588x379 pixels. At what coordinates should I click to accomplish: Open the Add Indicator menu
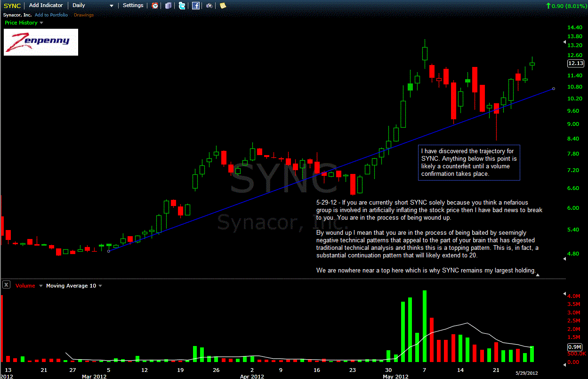click(x=46, y=5)
